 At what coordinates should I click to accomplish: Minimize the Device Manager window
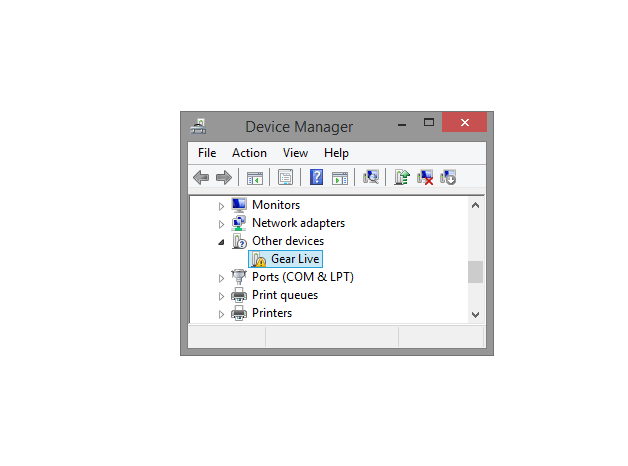tap(402, 123)
